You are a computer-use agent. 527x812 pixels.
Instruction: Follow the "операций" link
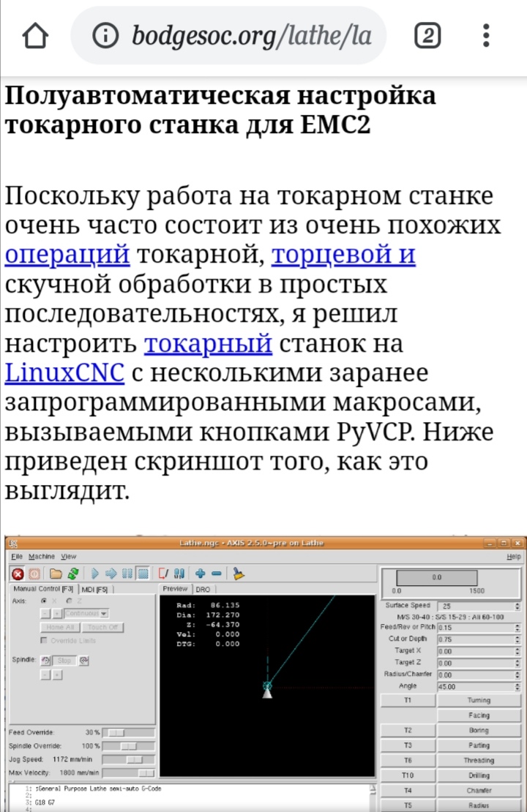67,255
